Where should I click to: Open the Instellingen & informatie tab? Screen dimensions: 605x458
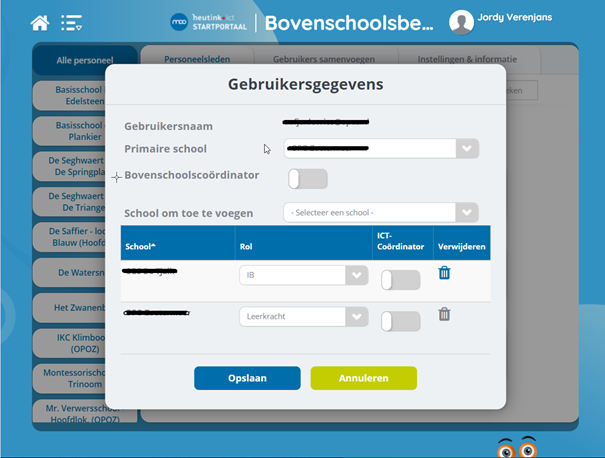467,59
